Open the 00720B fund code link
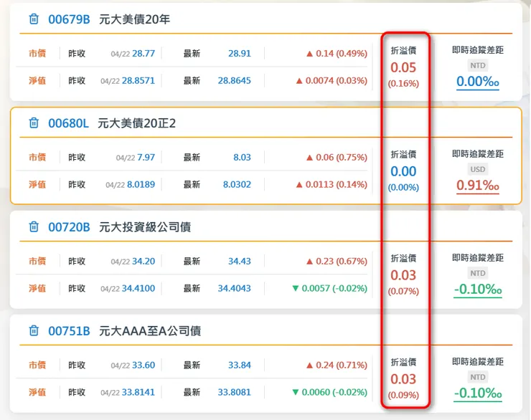 (69, 227)
